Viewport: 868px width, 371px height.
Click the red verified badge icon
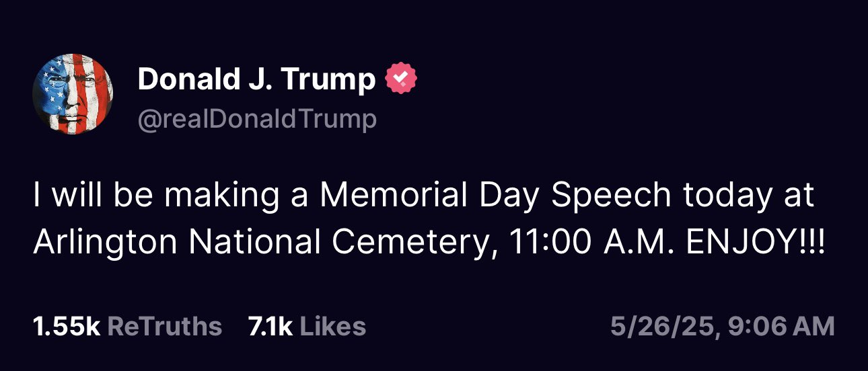pyautogui.click(x=400, y=80)
